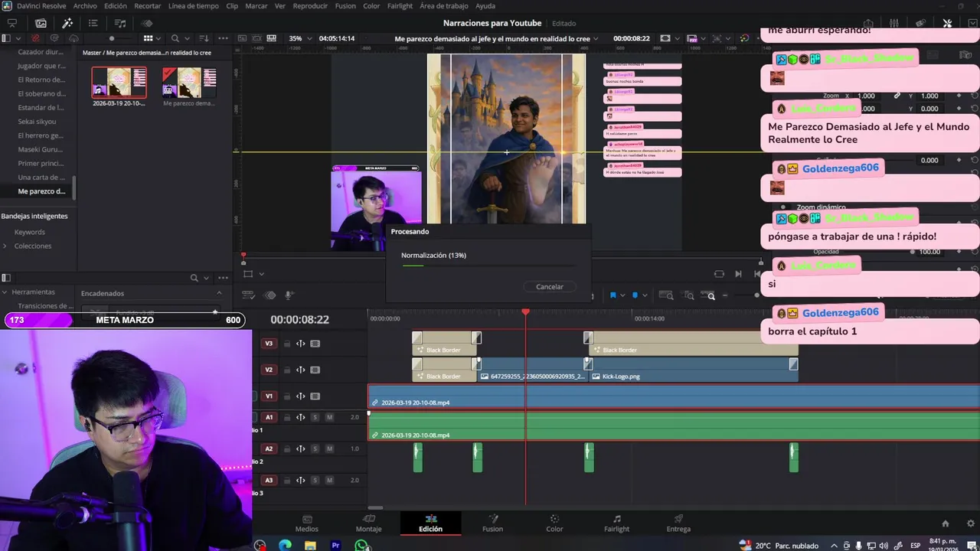
Task: Switch to the Color page tab
Action: (x=554, y=523)
